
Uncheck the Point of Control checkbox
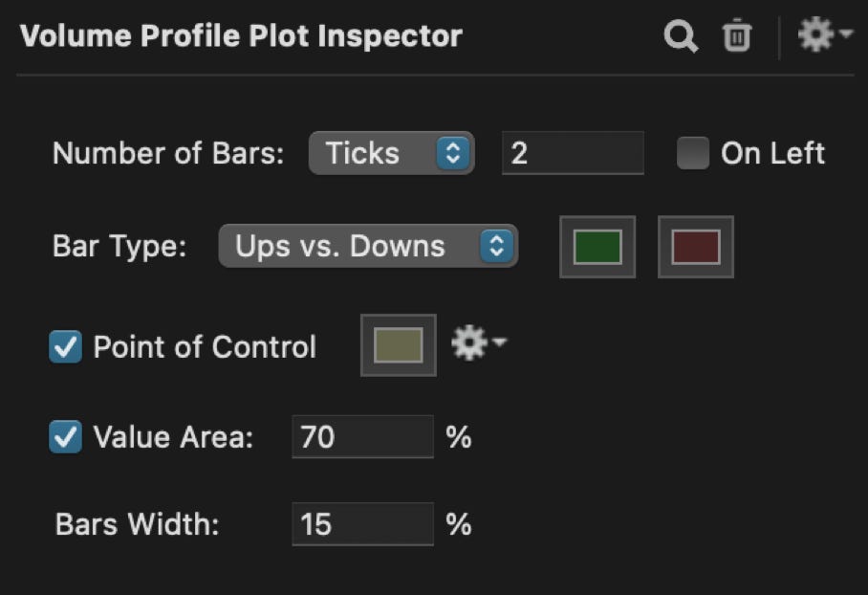66,346
